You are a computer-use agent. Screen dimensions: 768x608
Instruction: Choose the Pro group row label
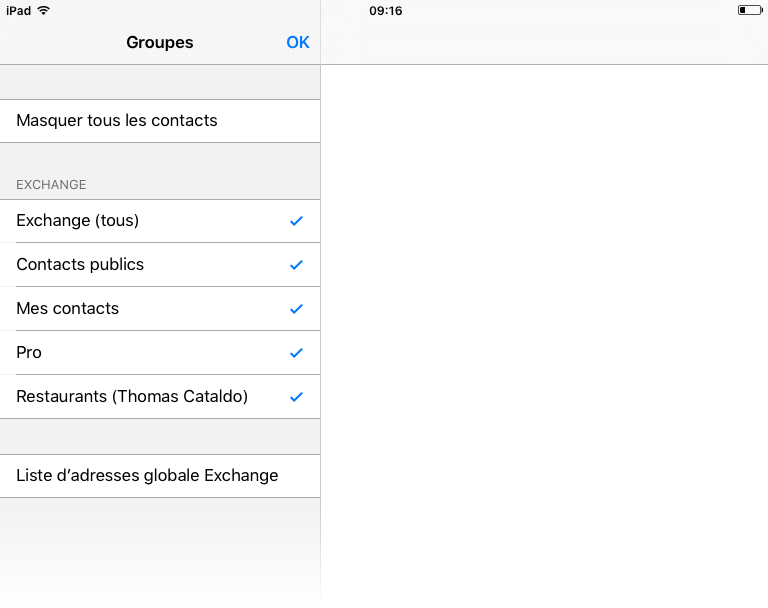pos(29,353)
